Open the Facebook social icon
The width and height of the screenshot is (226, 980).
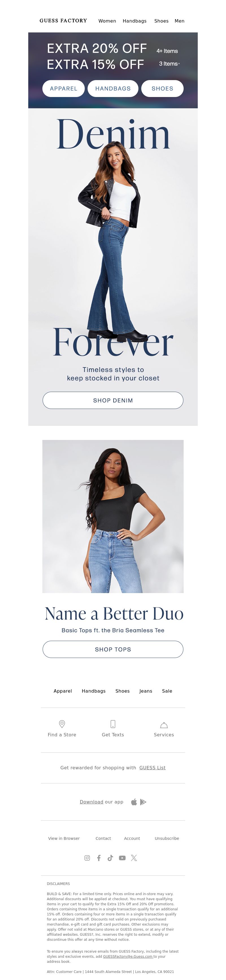coord(99,858)
